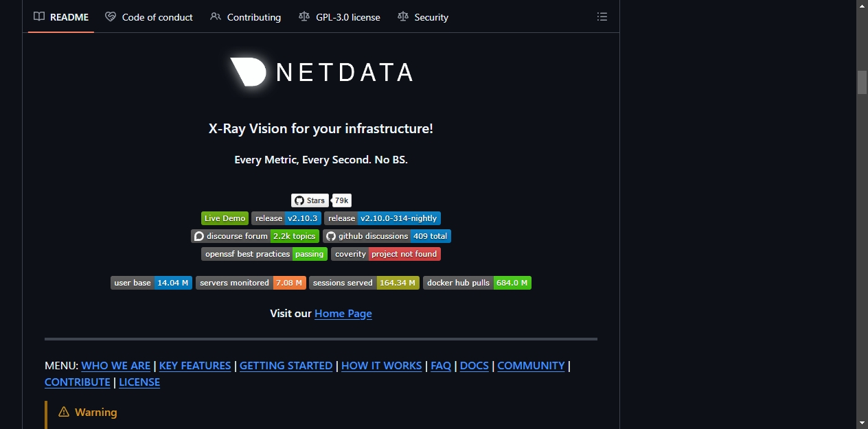Go to COMMUNITY menu link
The height and width of the screenshot is (429, 868).
coord(531,366)
